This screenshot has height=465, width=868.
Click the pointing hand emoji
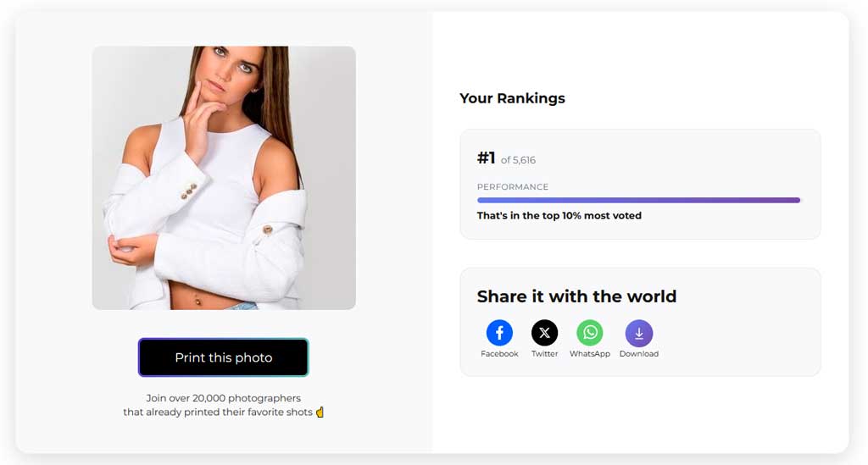[320, 412]
